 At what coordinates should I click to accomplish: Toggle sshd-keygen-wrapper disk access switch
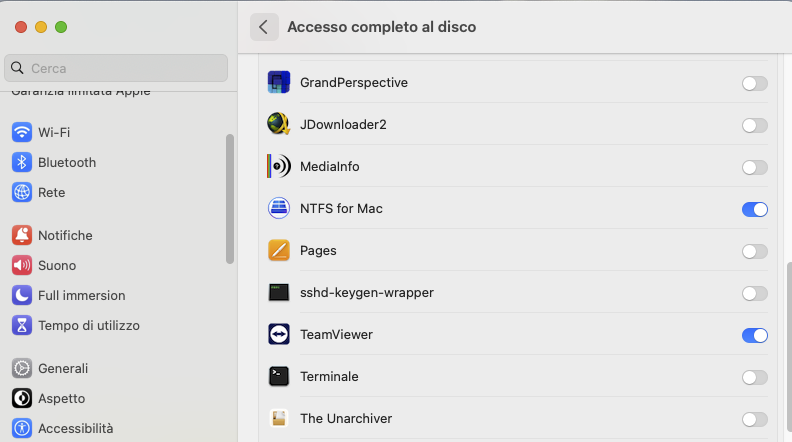click(x=755, y=293)
